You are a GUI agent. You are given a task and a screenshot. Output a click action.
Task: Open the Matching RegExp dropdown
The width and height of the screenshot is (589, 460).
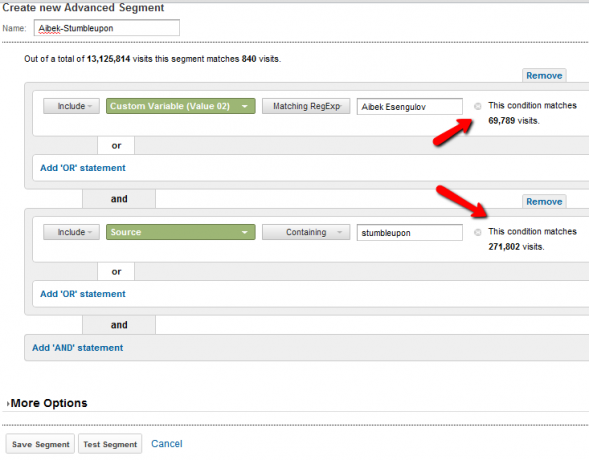(x=306, y=106)
